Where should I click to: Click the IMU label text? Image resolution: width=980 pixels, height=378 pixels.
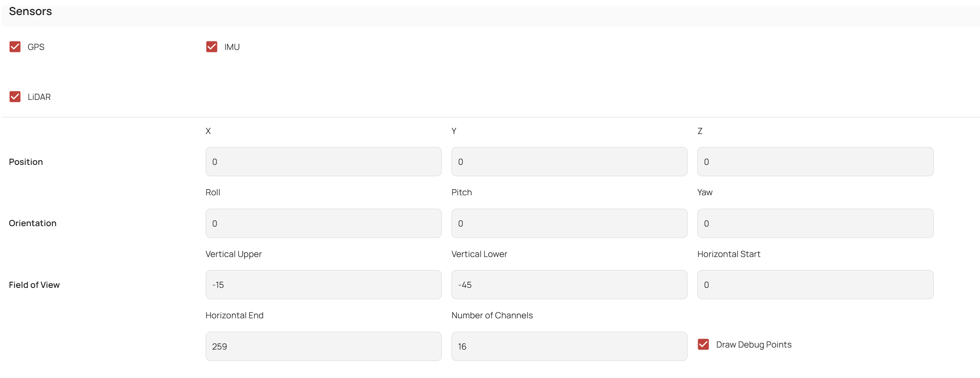point(232,47)
